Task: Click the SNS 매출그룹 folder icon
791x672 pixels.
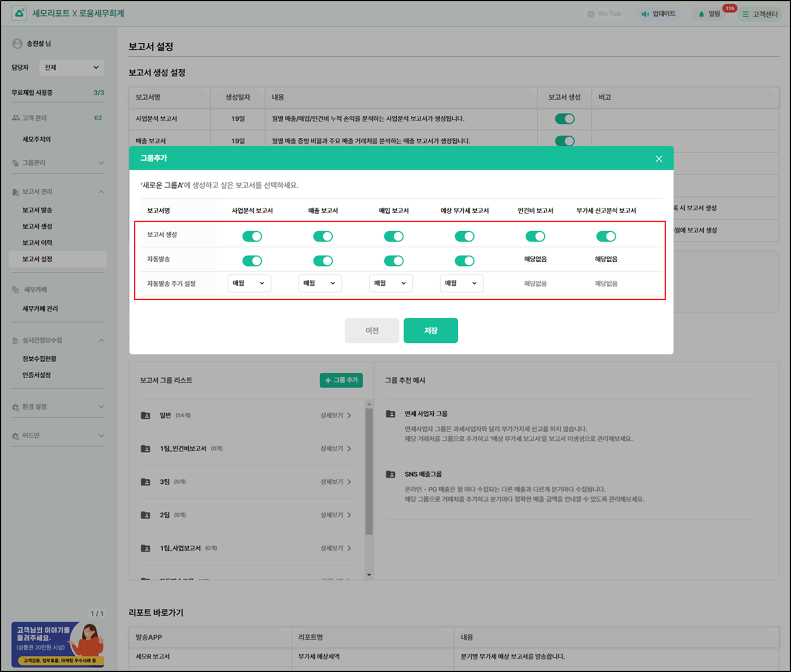Action: [391, 474]
